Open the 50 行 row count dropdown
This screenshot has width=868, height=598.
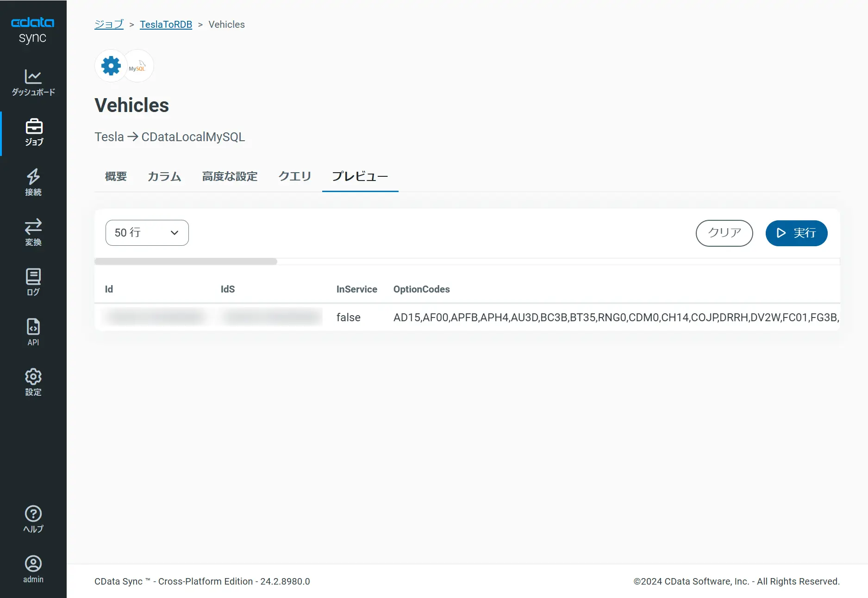pos(147,233)
